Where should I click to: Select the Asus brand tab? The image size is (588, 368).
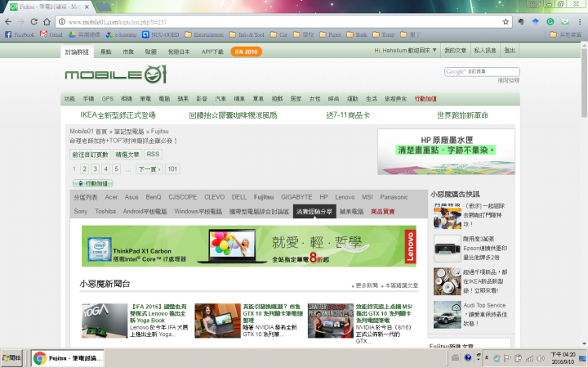coord(131,197)
